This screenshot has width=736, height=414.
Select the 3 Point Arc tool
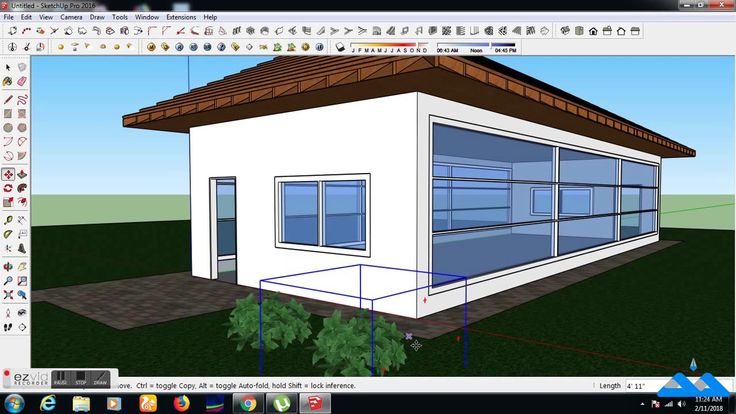8,155
